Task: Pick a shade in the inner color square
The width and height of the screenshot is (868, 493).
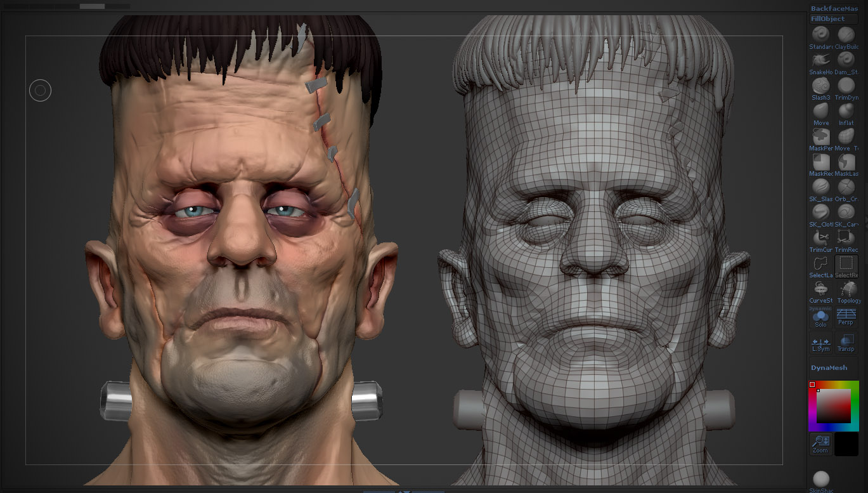Action: 833,406
